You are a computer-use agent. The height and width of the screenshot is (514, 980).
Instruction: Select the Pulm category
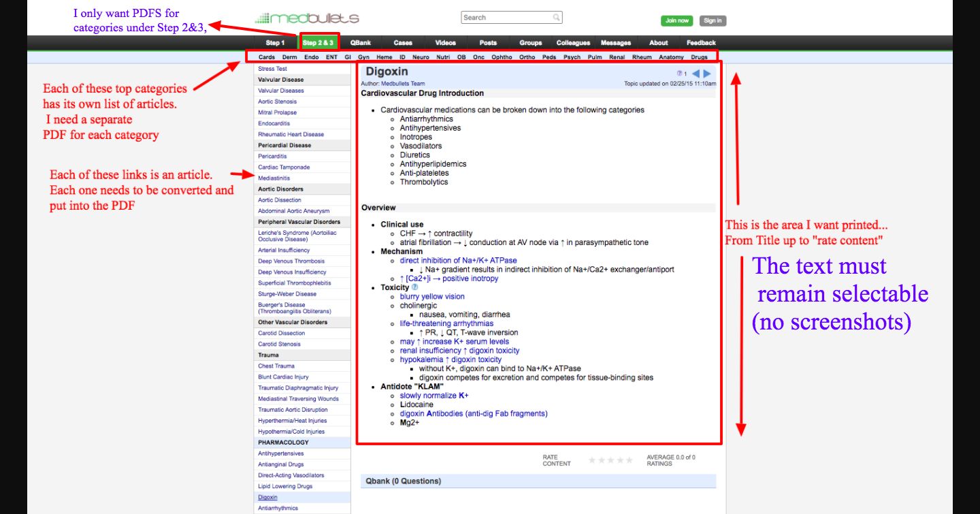pos(595,57)
